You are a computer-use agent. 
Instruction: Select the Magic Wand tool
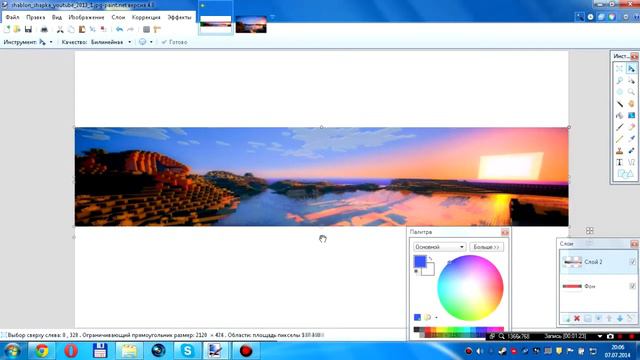coord(620,104)
